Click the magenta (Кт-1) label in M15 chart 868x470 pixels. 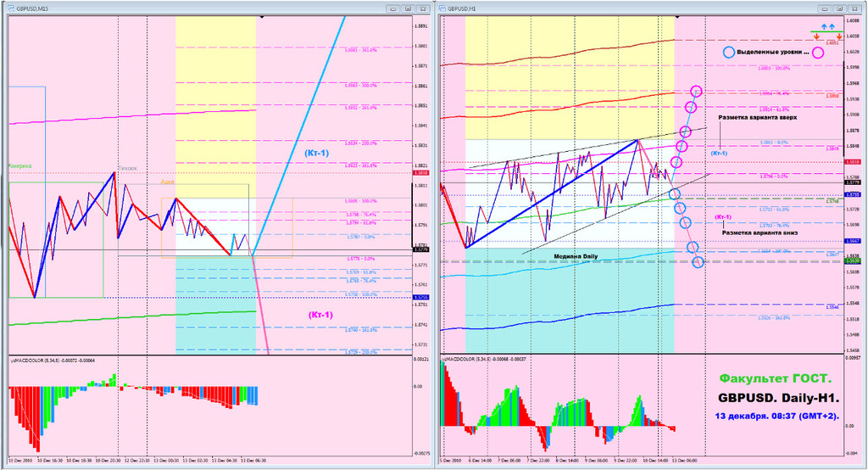pos(320,315)
